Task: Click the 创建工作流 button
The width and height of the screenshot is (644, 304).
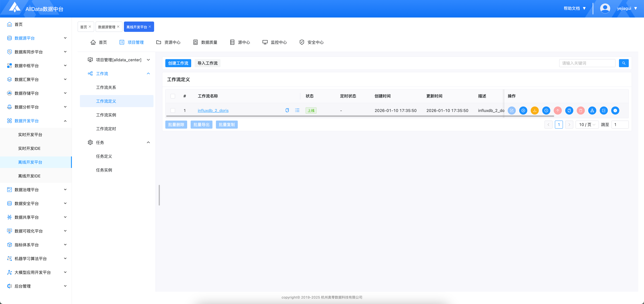Action: pyautogui.click(x=178, y=63)
